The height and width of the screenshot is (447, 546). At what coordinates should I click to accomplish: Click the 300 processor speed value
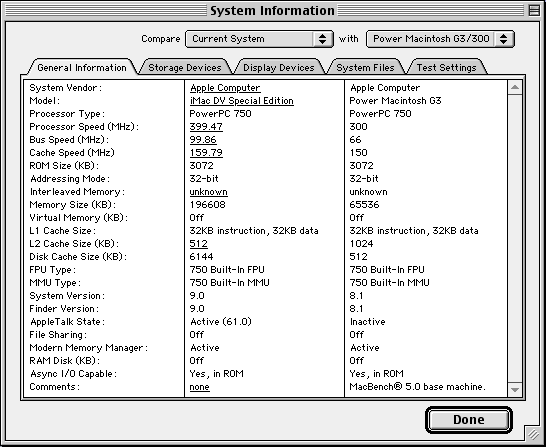[x=358, y=127]
